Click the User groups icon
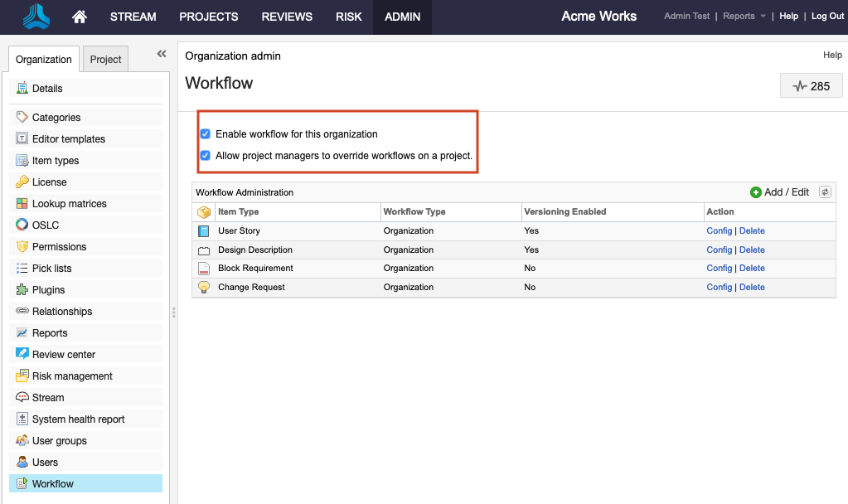 point(22,441)
